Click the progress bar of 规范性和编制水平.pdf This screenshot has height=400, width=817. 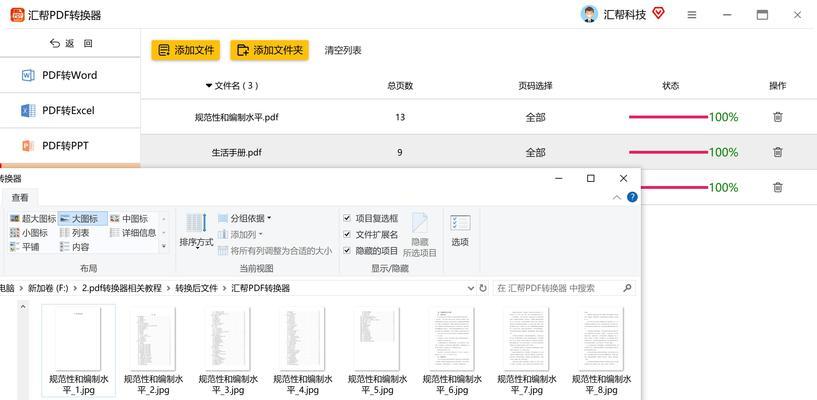[669, 117]
